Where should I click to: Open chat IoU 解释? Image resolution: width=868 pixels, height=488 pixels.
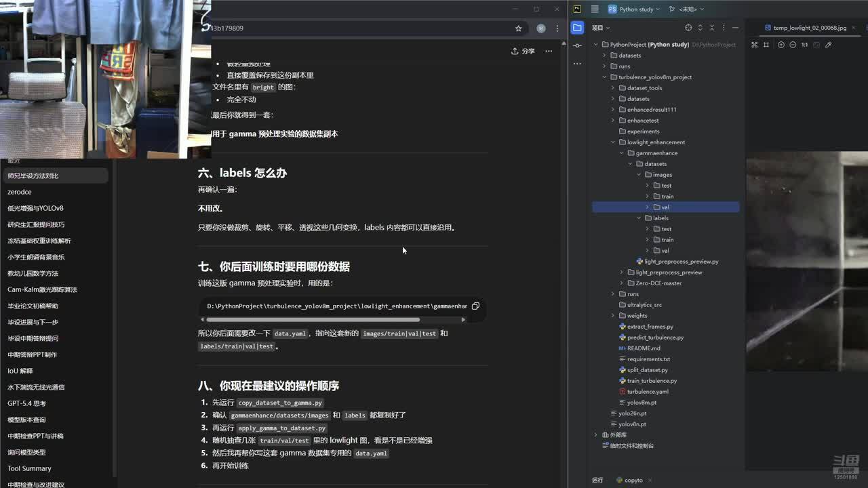pos(56,371)
